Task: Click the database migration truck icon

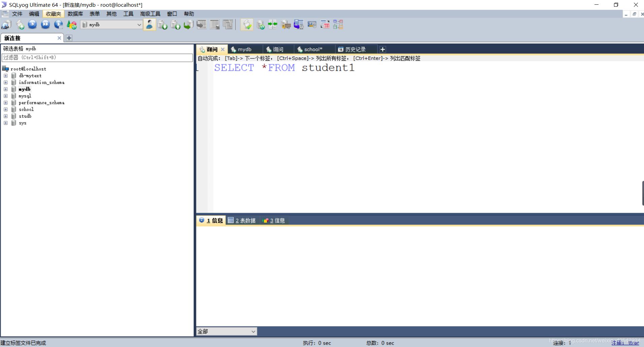Action: [x=286, y=25]
